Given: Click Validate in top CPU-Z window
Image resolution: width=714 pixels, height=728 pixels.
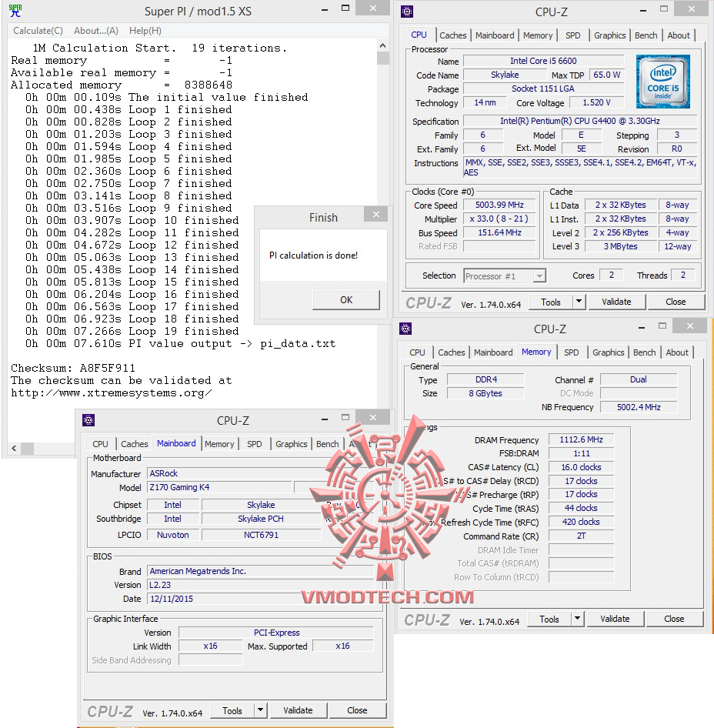Looking at the screenshot, I should (616, 302).
